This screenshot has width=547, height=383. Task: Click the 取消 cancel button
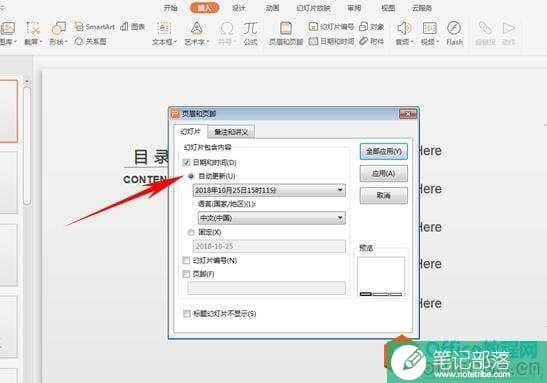[384, 195]
